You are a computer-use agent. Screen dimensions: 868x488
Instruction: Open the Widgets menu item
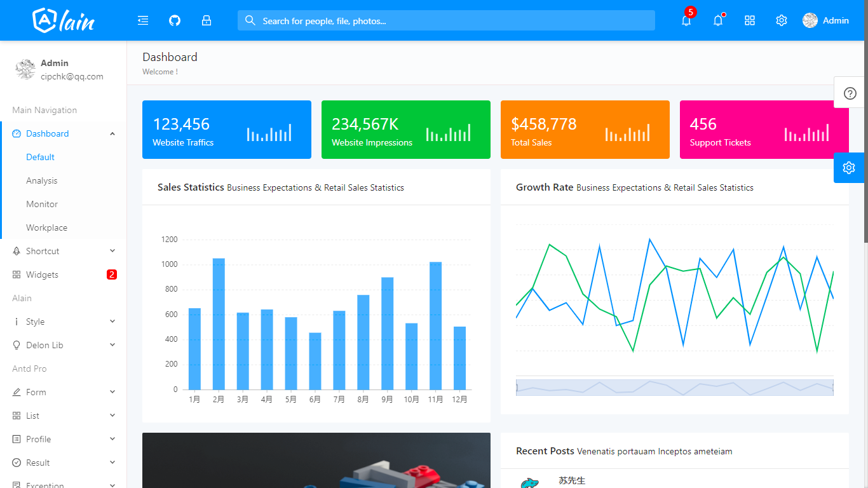[64, 274]
